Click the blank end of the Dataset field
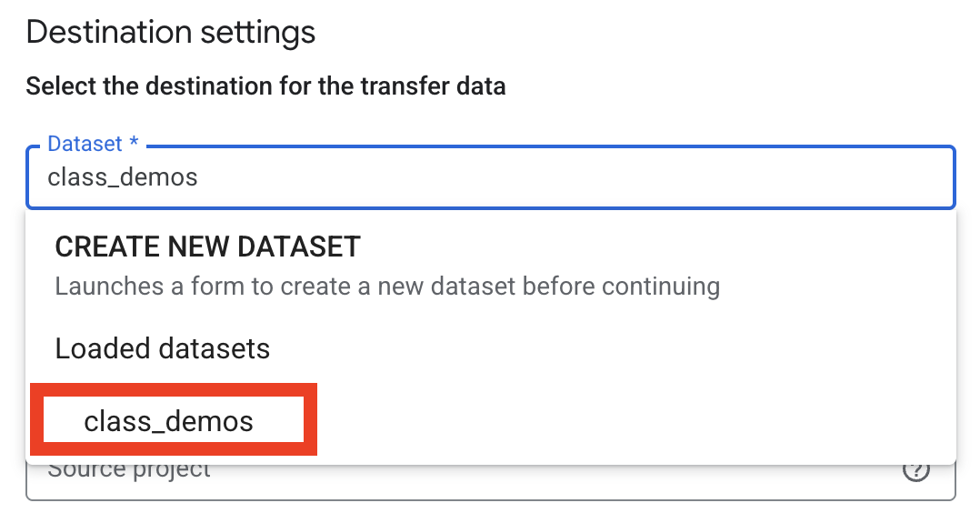Image resolution: width=980 pixels, height=513 pixels. pyautogui.click(x=727, y=176)
